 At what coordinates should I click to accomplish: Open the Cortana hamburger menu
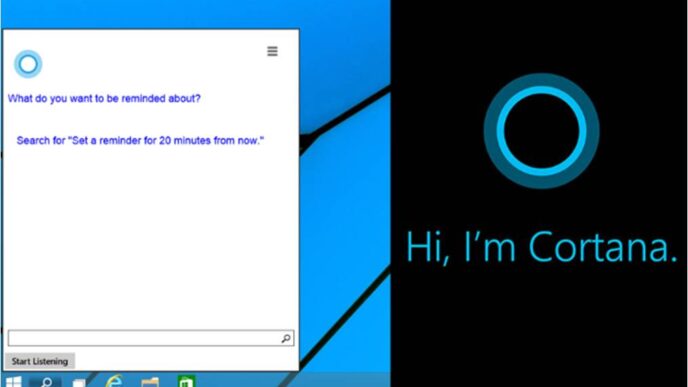(x=272, y=51)
